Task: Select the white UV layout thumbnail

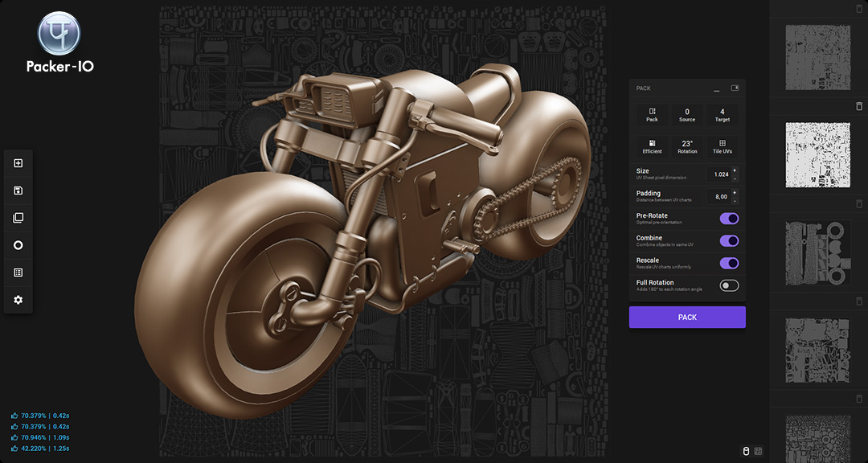Action: (x=818, y=155)
